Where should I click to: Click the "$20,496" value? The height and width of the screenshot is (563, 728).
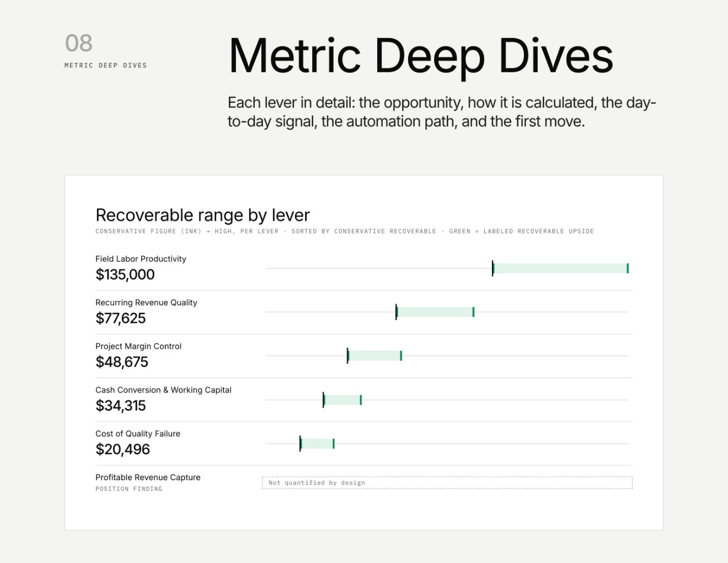click(123, 449)
